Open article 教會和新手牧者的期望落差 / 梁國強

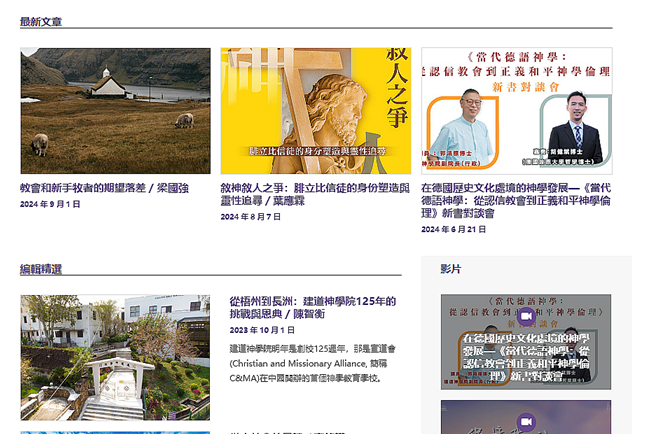(104, 188)
